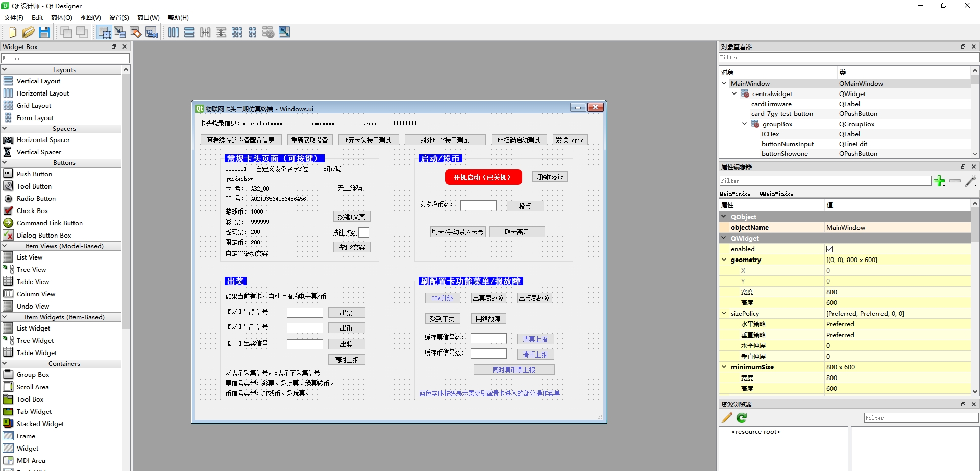Open the 窗体(O) menu
The image size is (980, 471).
[61, 17]
